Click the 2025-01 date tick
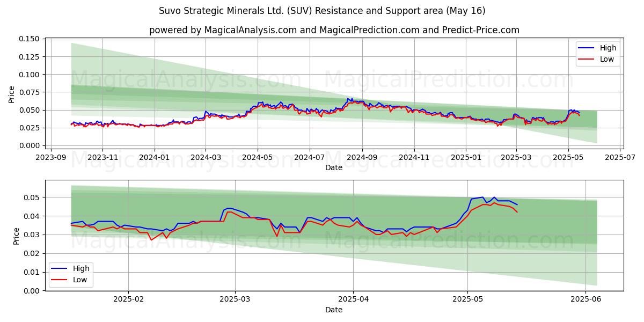This screenshot has width=644, height=322. 466,157
